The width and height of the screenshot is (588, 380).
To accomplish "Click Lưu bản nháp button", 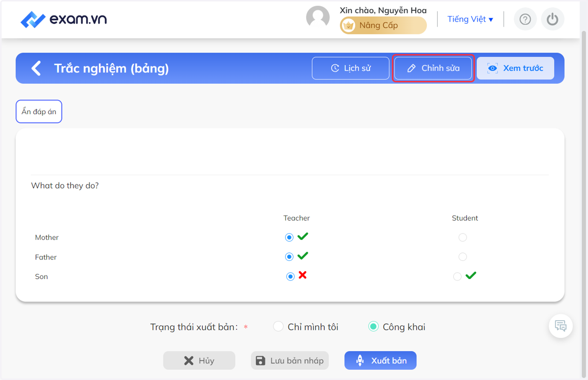I will (x=290, y=361).
